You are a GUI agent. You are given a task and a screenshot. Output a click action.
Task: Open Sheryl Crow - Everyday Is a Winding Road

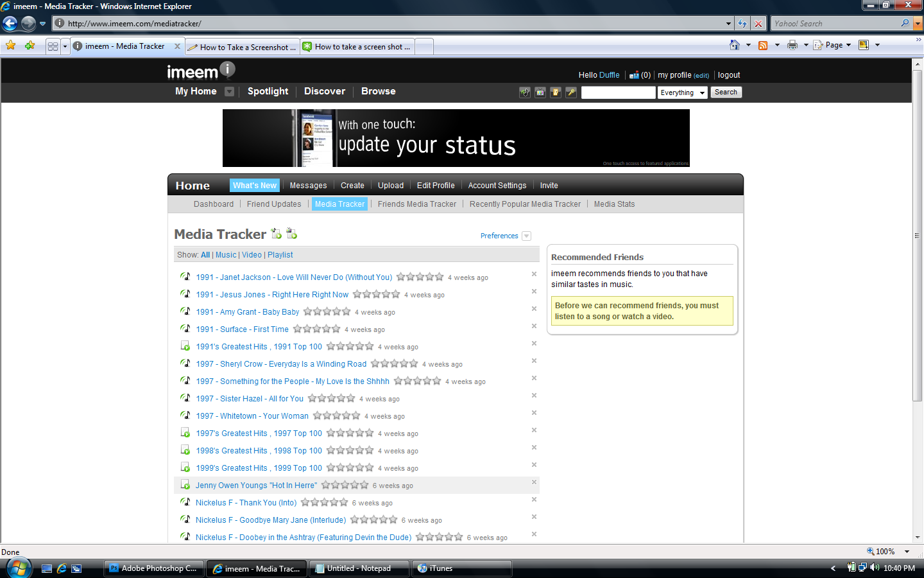[281, 364]
